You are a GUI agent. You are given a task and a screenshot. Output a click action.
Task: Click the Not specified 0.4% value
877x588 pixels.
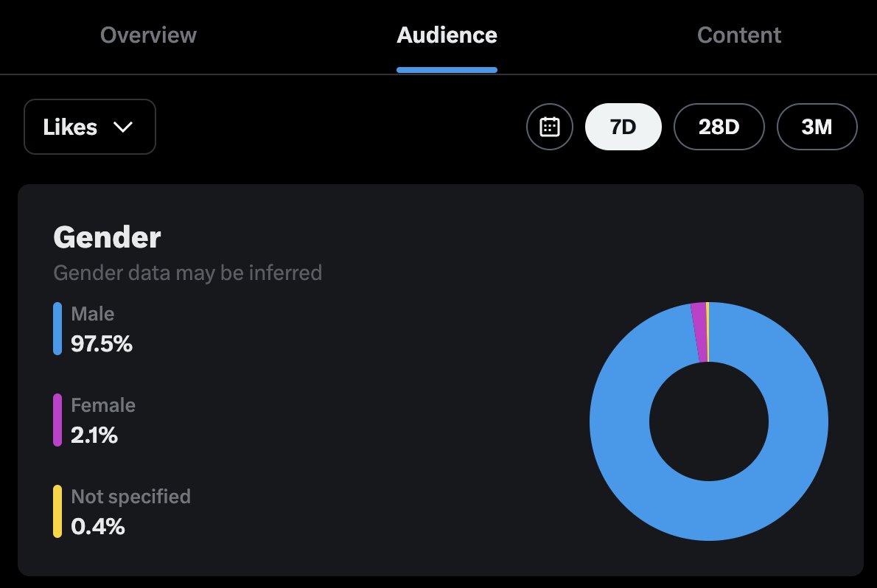(97, 526)
